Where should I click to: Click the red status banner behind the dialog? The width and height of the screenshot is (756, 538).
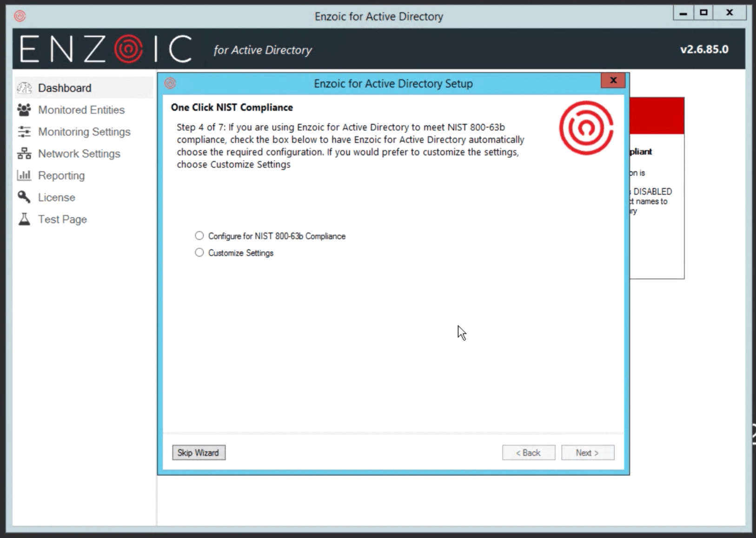[657, 116]
